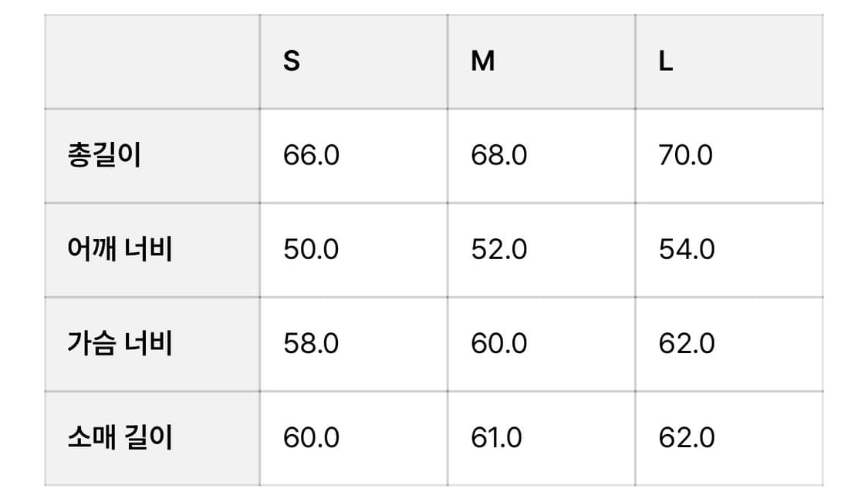This screenshot has height=495, width=868.
Task: Click the M size column header
Action: click(483, 61)
